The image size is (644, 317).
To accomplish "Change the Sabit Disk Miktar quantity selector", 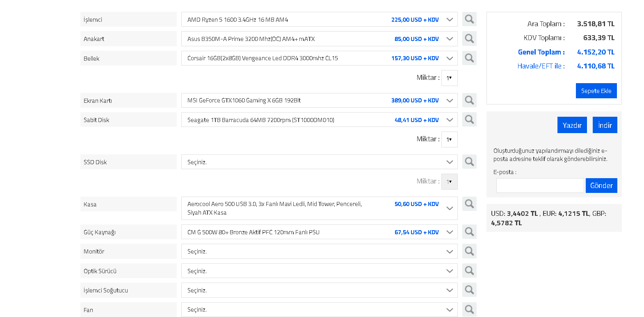I will 449,139.
